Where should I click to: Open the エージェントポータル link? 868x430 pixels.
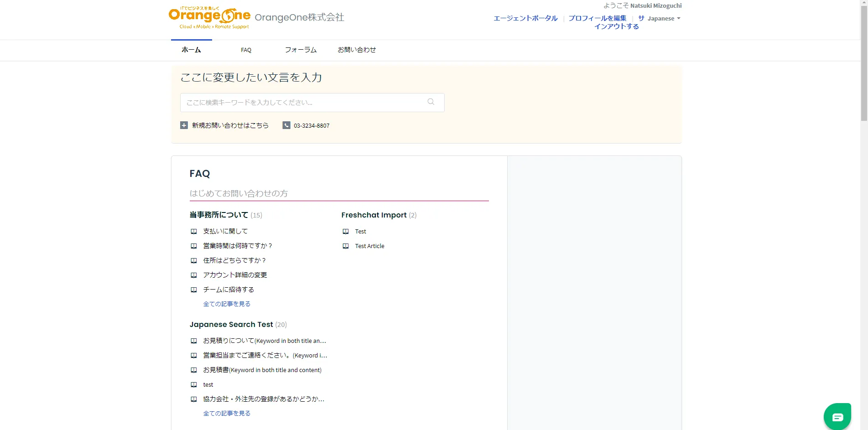click(525, 18)
